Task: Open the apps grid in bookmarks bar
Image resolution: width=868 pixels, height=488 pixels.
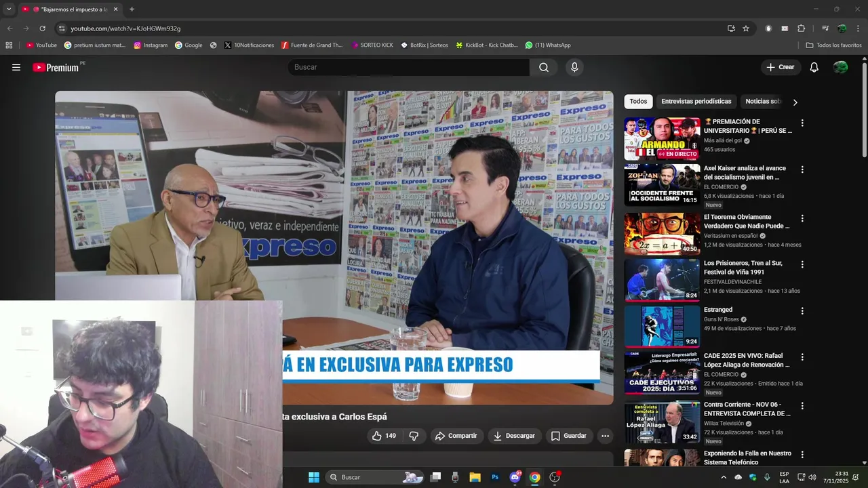Action: (9, 45)
